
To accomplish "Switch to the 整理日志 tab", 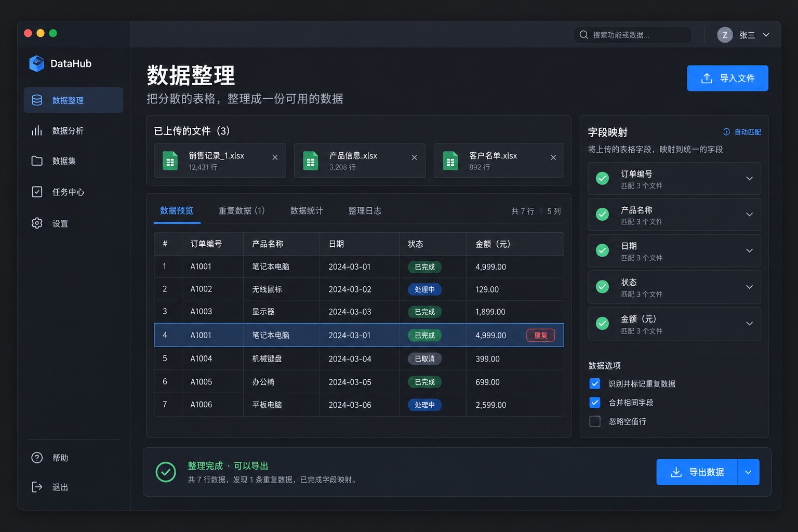I will 365,210.
